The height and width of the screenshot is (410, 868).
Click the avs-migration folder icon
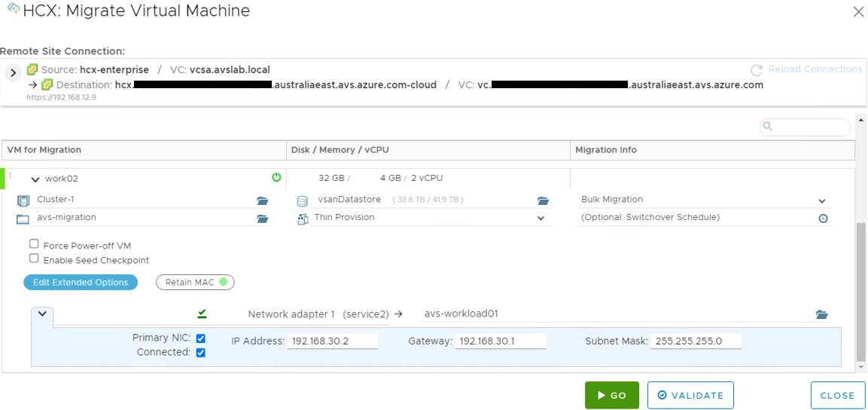tap(23, 219)
